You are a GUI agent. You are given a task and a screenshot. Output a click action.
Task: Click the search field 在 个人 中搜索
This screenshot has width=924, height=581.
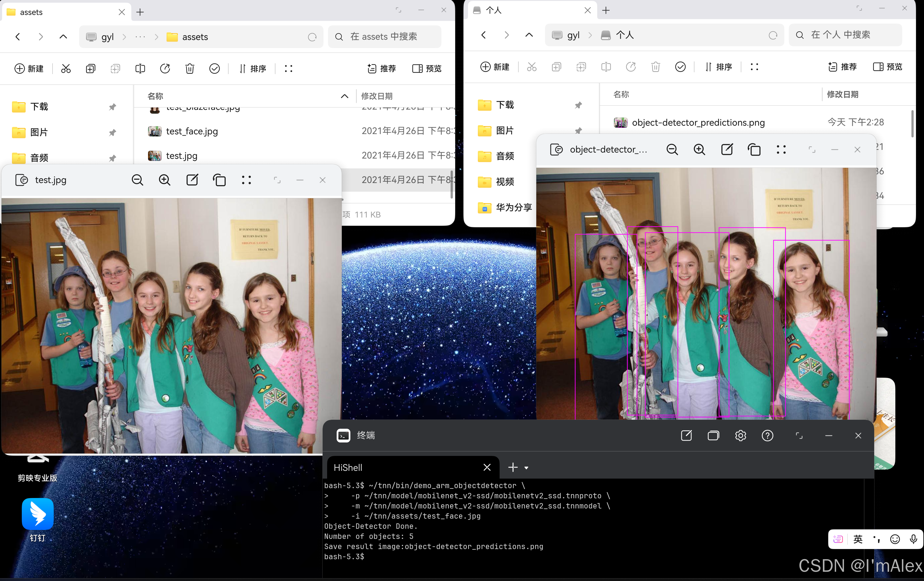click(845, 35)
